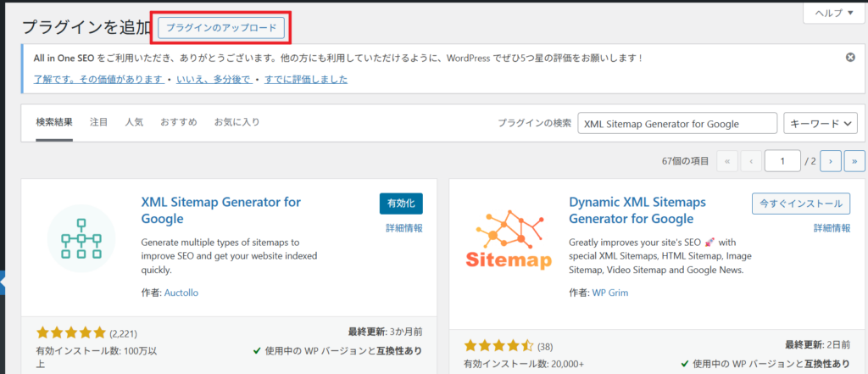Jump to last page with » button
This screenshot has width=868, height=374.
click(x=854, y=161)
